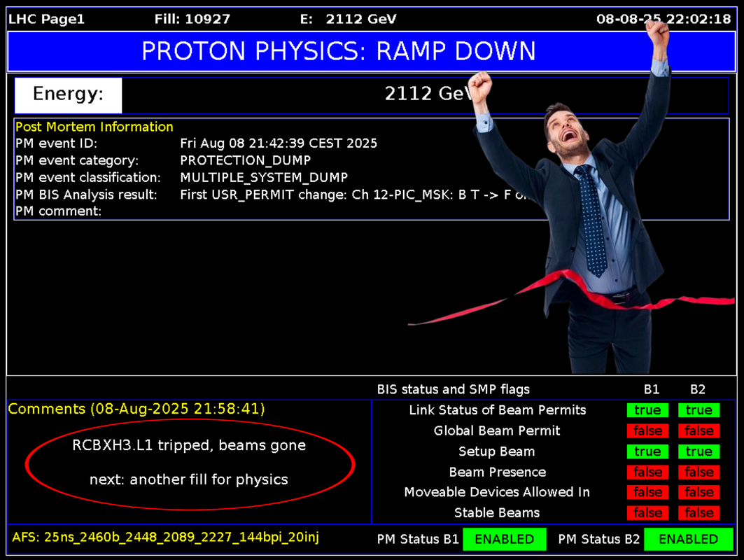The width and height of the screenshot is (744, 560).
Task: Select the white Energy label box
Action: point(68,94)
